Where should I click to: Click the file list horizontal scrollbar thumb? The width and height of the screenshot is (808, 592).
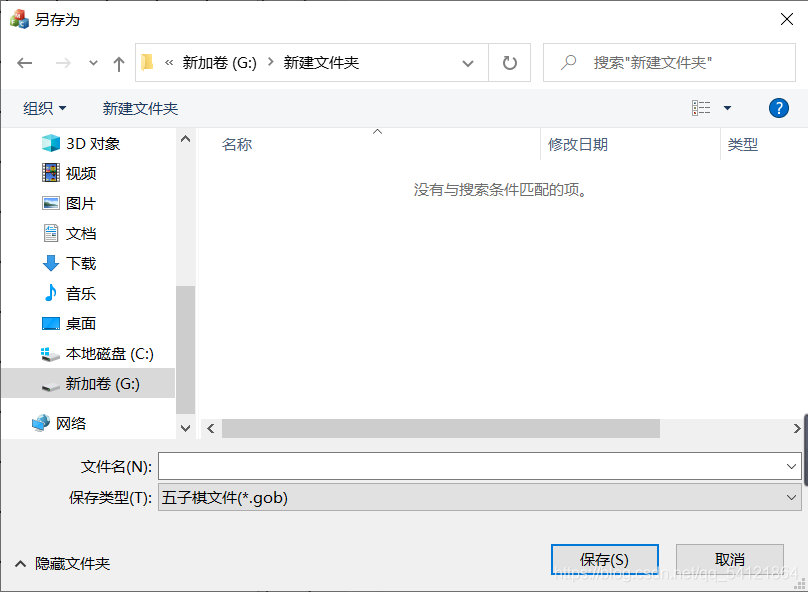point(441,428)
